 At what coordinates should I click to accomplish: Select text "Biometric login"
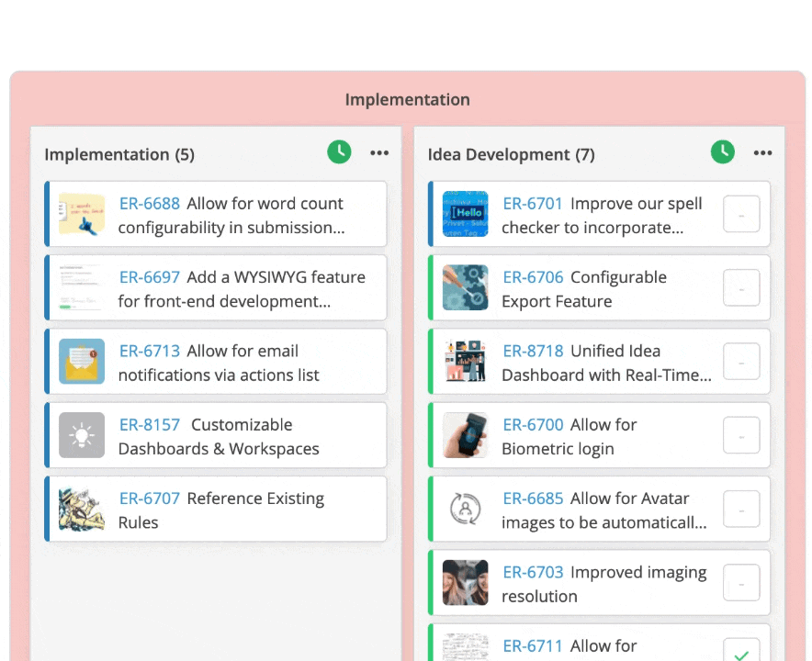pos(558,449)
